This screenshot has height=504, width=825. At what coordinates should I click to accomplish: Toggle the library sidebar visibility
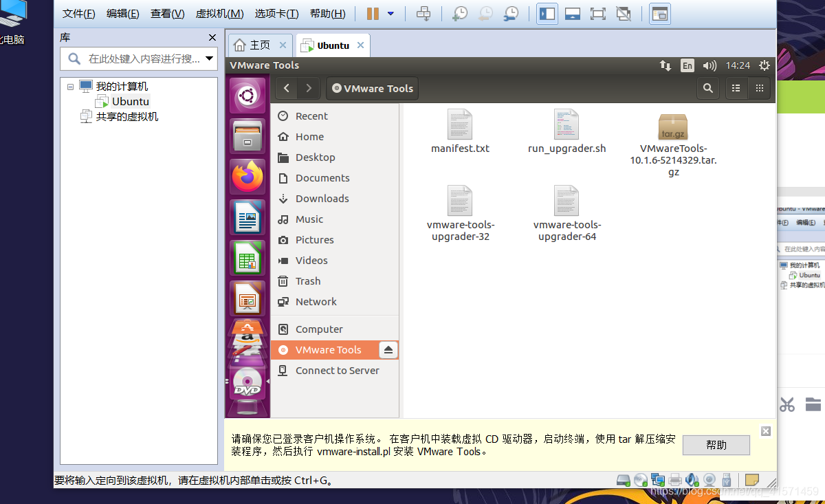coord(547,14)
